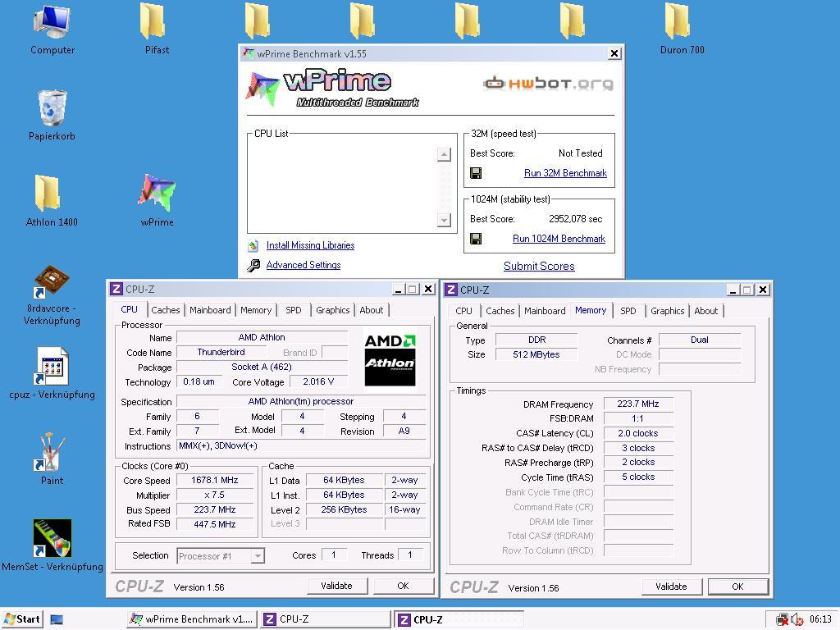
Task: Click the floppy save icon for 32M score
Action: click(476, 173)
